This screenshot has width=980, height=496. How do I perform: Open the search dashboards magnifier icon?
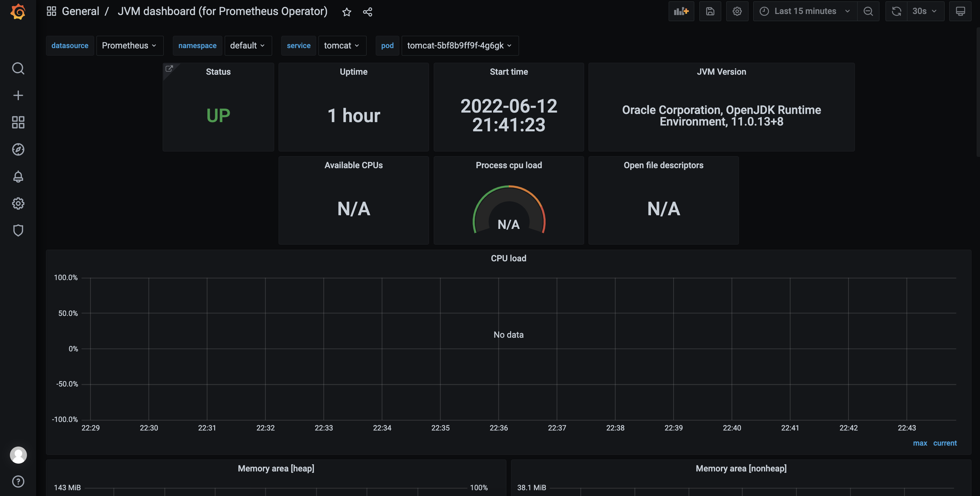point(18,69)
